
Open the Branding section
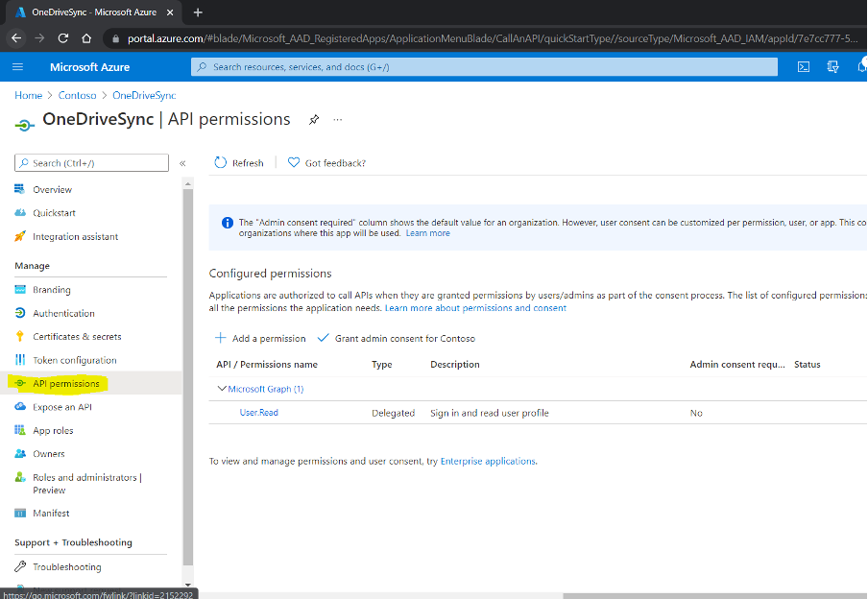coord(52,290)
